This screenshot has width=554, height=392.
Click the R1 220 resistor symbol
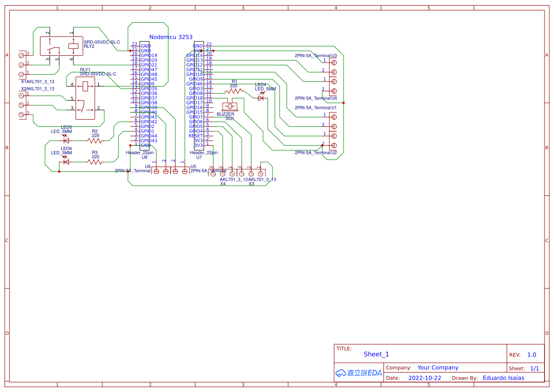pos(236,90)
